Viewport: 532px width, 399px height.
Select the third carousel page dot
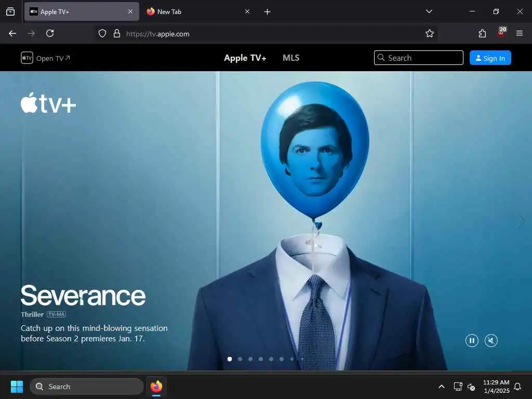(250, 359)
